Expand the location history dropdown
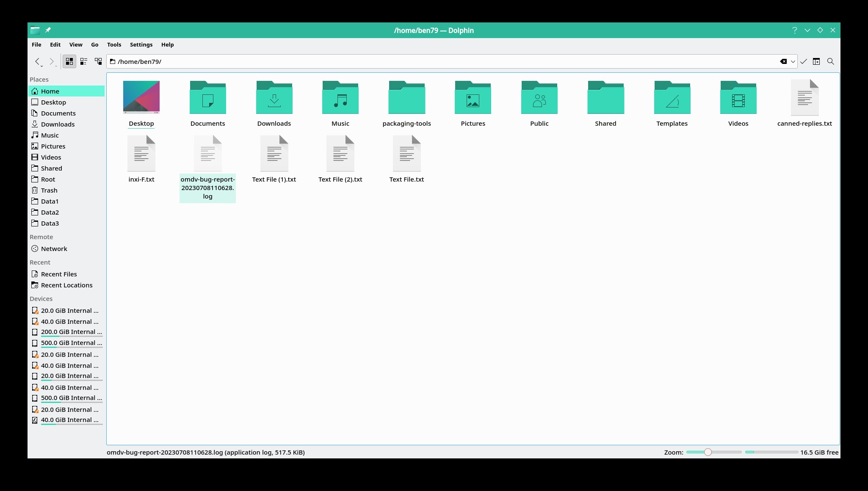The height and width of the screenshot is (491, 868). pyautogui.click(x=793, y=61)
